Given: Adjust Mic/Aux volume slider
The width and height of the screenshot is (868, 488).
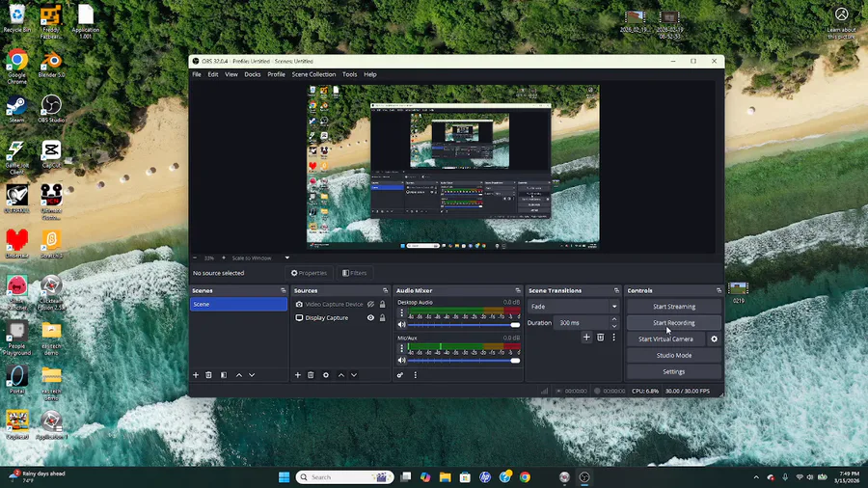Looking at the screenshot, I should tap(464, 360).
